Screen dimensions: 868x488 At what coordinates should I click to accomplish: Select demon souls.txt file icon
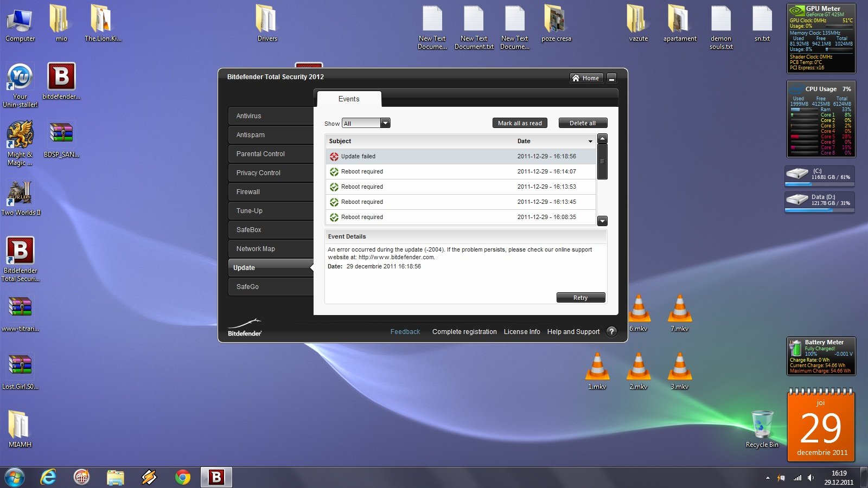tap(721, 28)
